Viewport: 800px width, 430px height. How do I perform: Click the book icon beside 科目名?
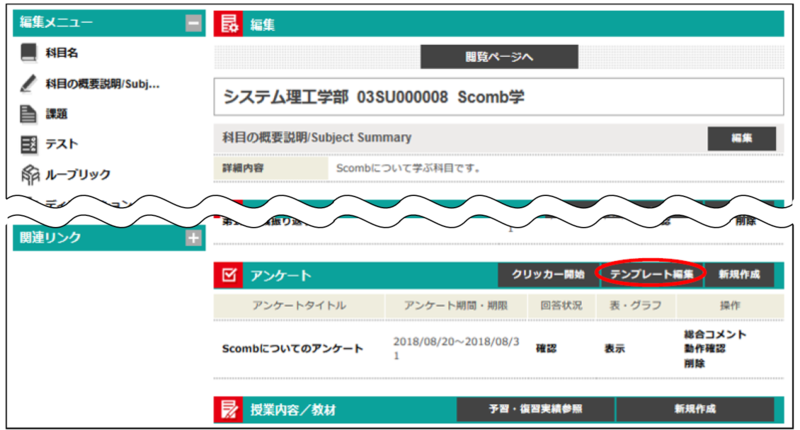(28, 53)
